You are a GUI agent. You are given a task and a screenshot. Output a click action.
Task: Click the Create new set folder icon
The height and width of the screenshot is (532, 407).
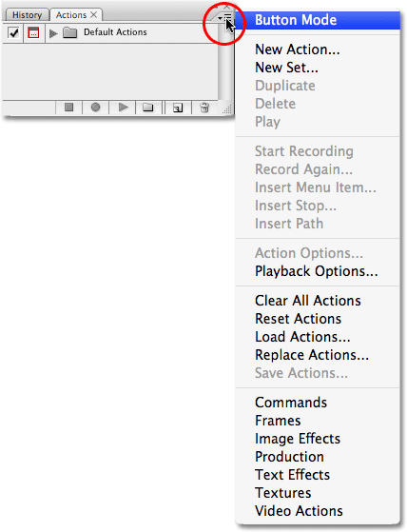click(x=147, y=108)
